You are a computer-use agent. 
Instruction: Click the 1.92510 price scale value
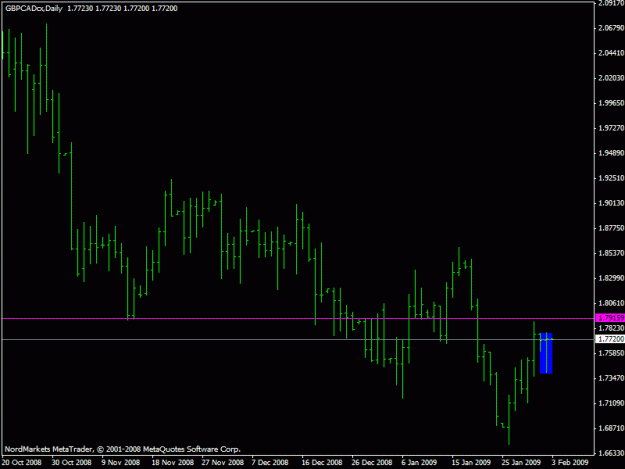[x=611, y=178]
